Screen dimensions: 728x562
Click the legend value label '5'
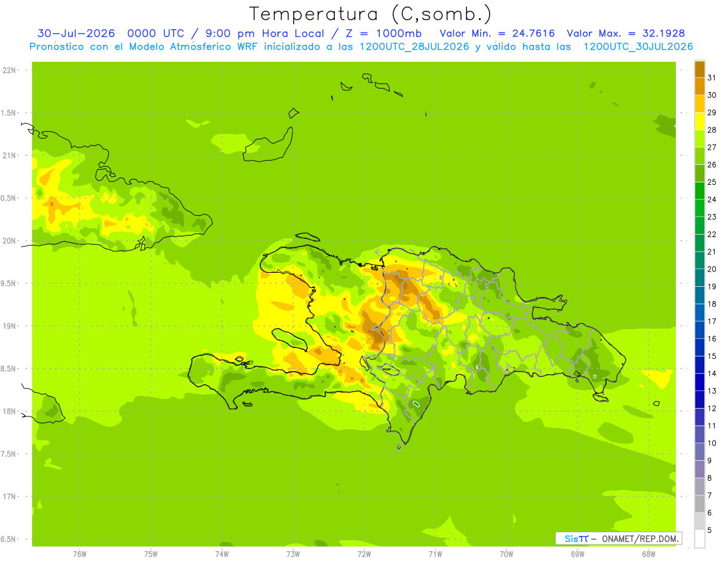click(x=709, y=530)
